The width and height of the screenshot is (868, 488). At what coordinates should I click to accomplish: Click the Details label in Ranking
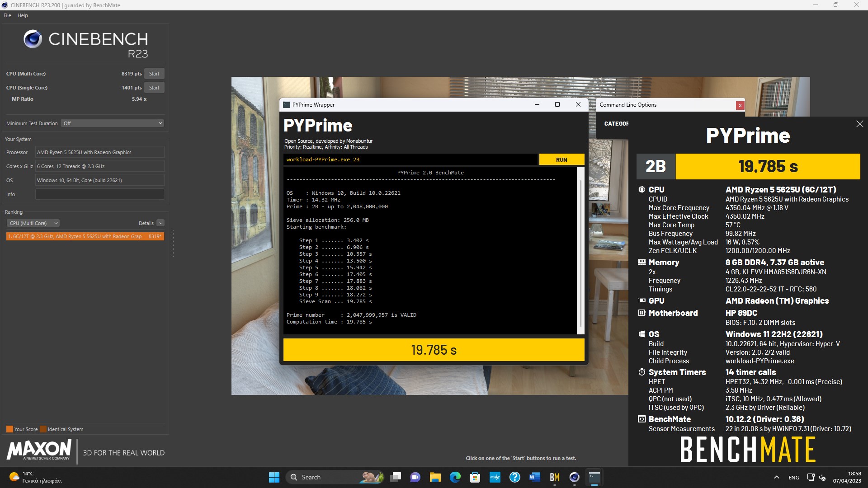[x=146, y=223]
